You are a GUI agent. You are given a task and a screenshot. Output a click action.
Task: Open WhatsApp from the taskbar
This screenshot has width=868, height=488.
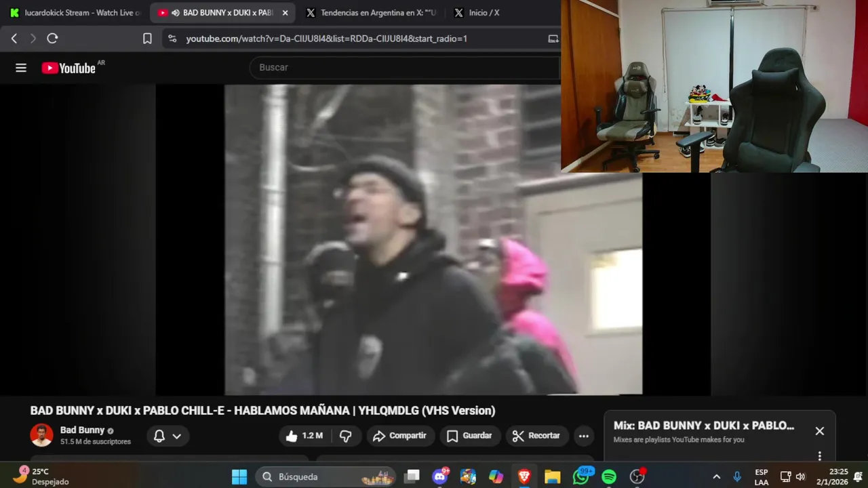point(581,476)
